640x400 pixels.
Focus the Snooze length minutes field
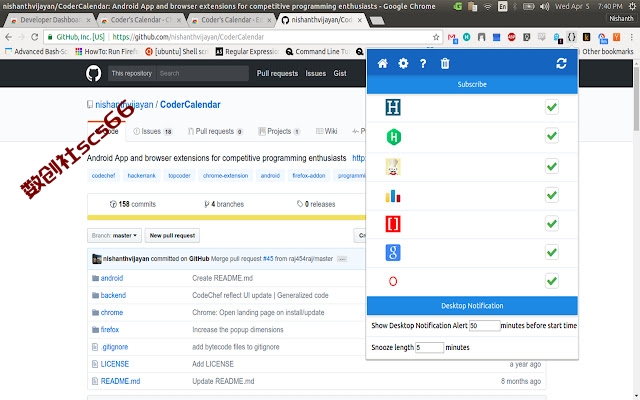429,348
